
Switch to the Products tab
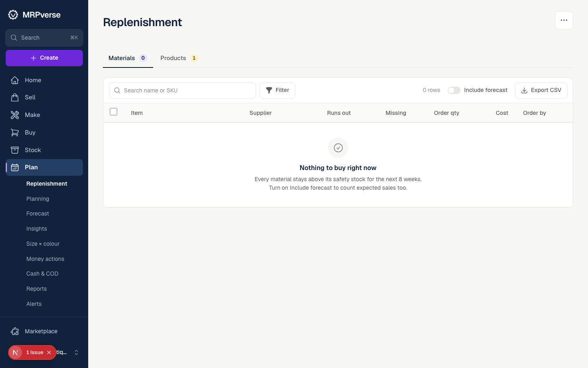[179, 58]
